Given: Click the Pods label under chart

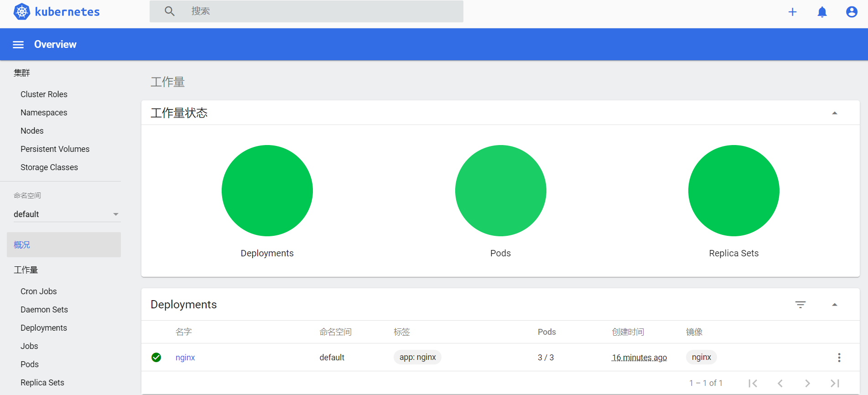Looking at the screenshot, I should pyautogui.click(x=500, y=253).
